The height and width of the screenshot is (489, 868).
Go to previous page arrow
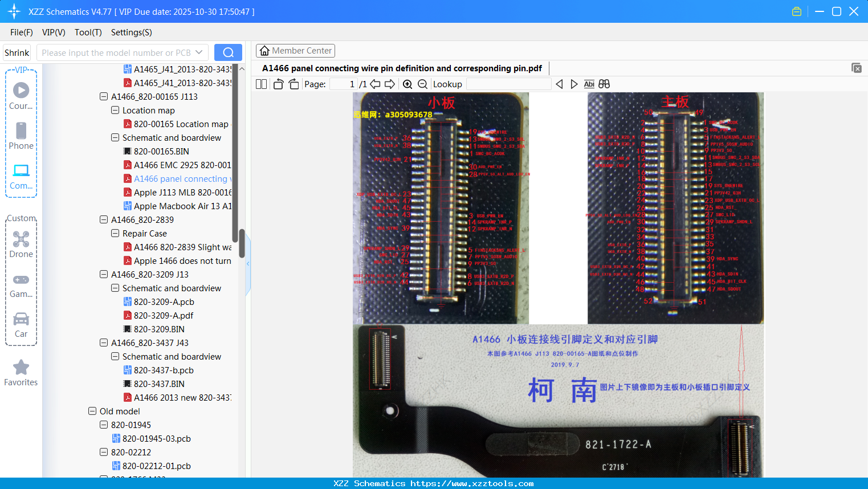point(375,84)
